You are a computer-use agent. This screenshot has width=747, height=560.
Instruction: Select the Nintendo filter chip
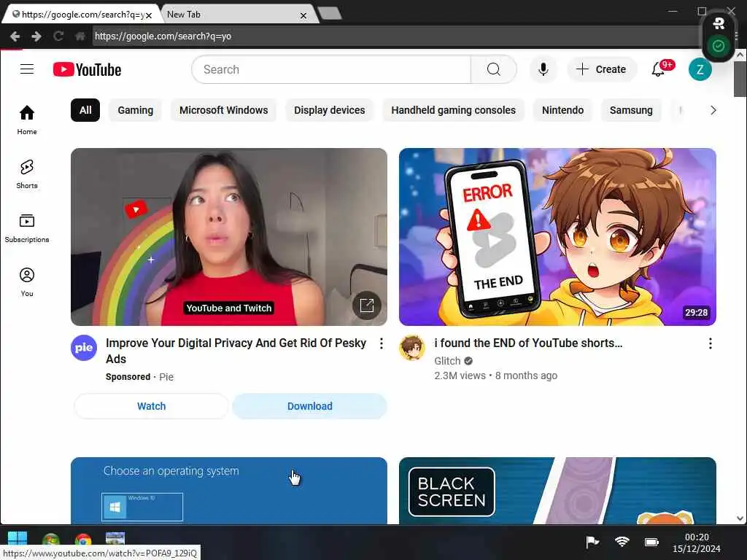click(562, 111)
